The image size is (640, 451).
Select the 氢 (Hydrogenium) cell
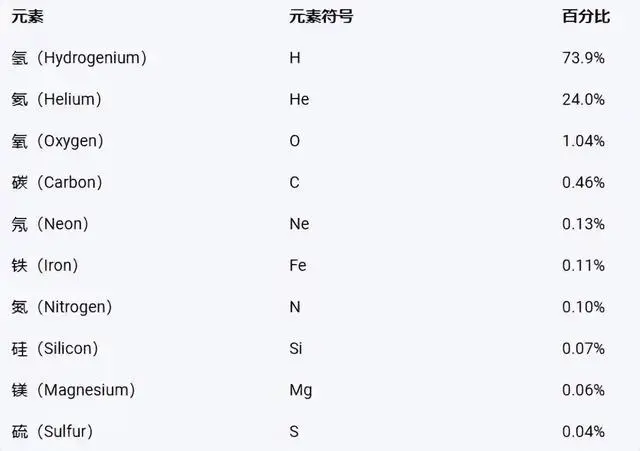coord(79,58)
